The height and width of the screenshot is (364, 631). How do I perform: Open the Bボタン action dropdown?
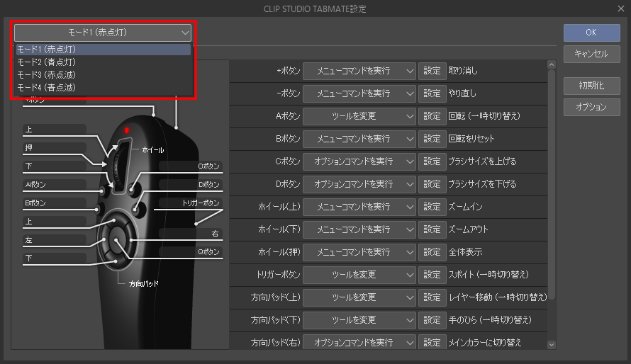pos(359,139)
